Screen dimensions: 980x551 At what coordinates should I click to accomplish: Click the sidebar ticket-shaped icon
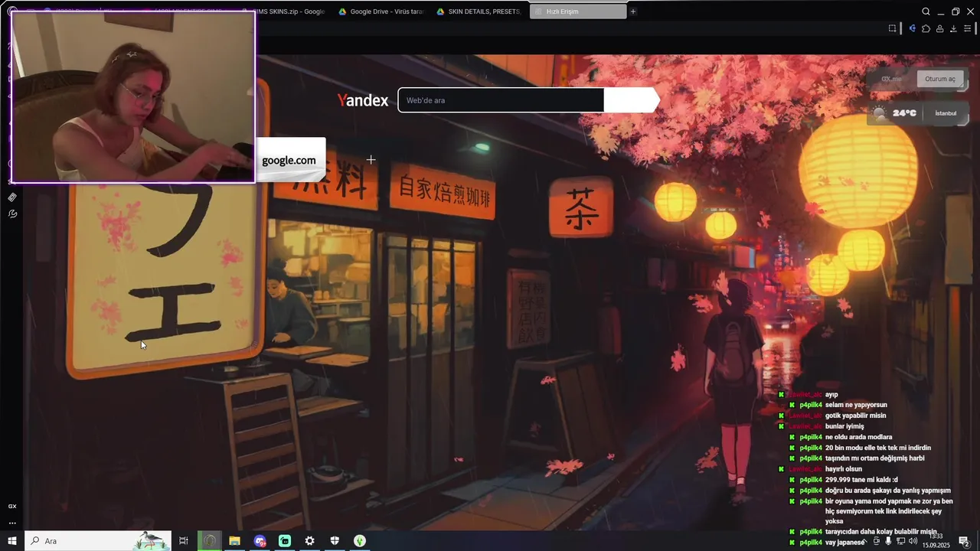[12, 197]
